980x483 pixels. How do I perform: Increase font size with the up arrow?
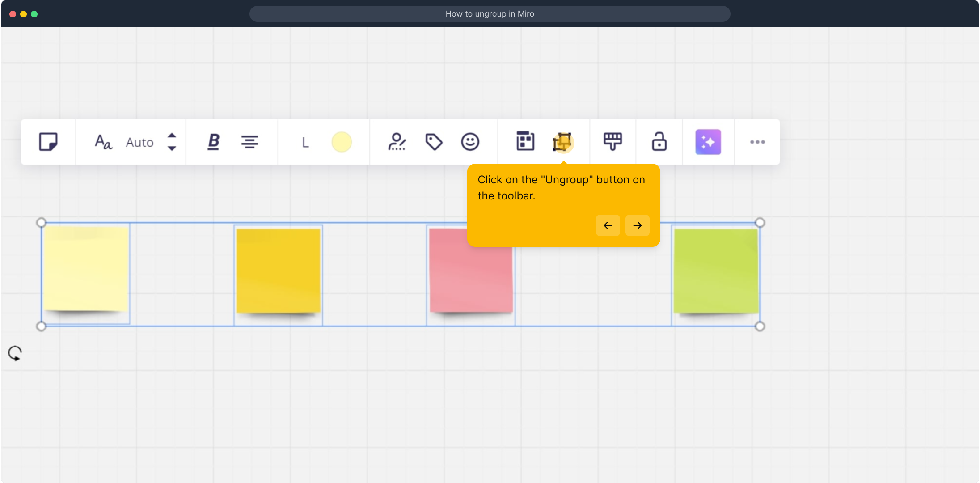pyautogui.click(x=172, y=135)
